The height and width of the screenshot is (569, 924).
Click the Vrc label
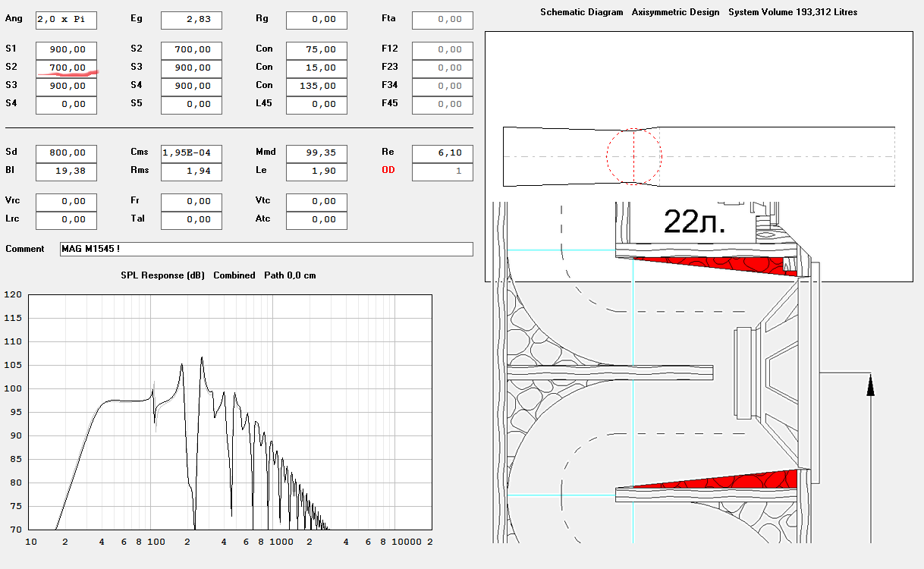pos(13,200)
